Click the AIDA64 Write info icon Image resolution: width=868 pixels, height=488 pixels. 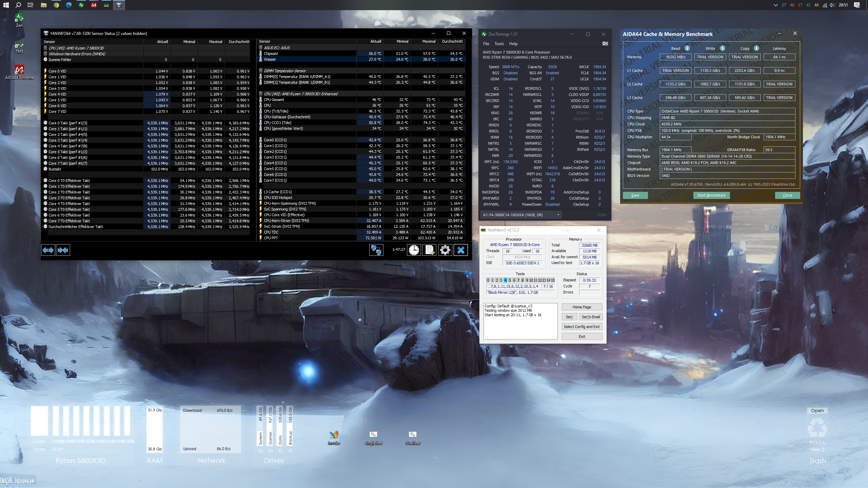coord(723,48)
